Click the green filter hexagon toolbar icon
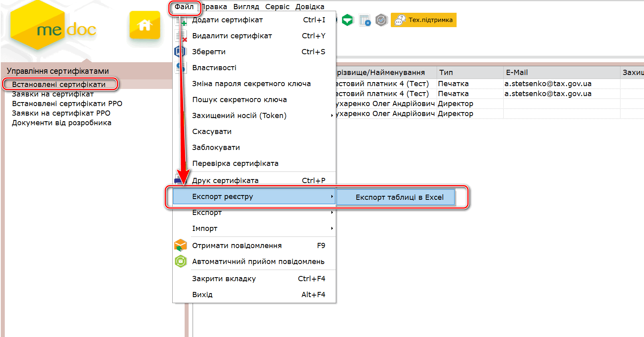 pos(348,20)
